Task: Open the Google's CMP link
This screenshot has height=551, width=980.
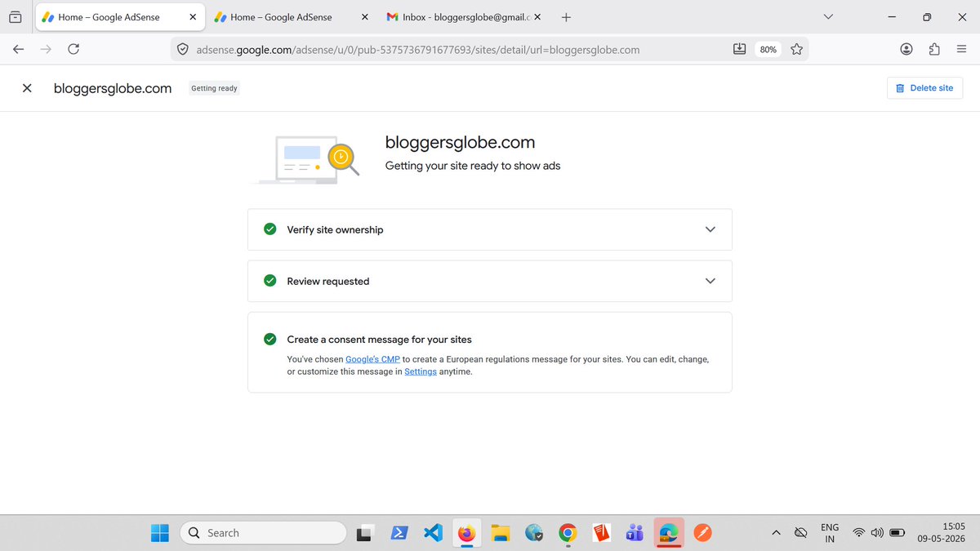Action: (x=372, y=359)
